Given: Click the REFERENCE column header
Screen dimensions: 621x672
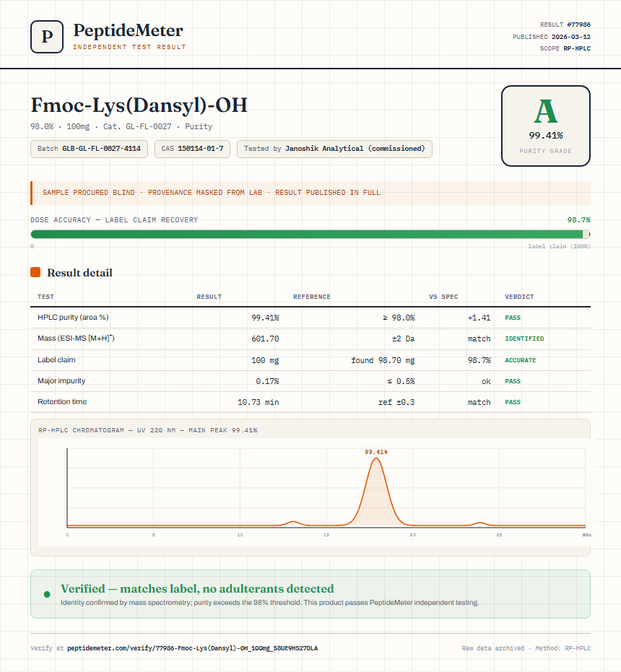Looking at the screenshot, I should click(x=312, y=297).
